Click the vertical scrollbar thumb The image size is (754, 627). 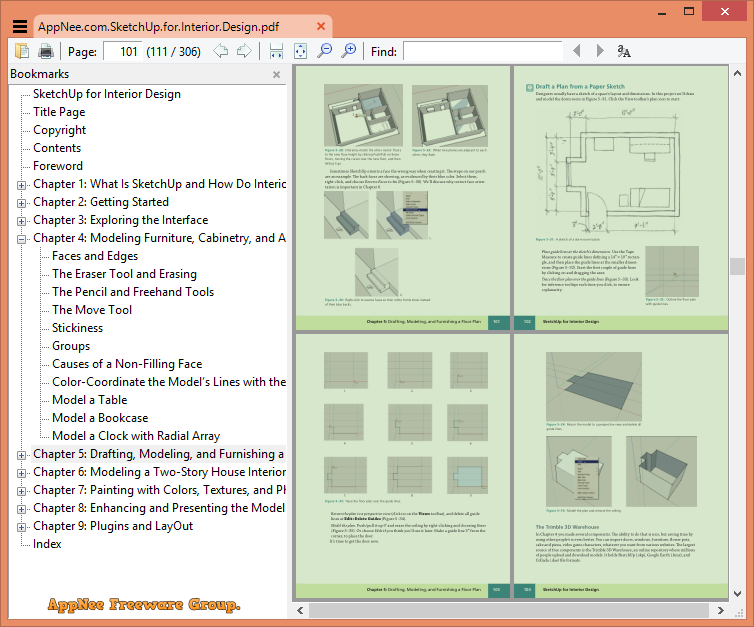737,266
